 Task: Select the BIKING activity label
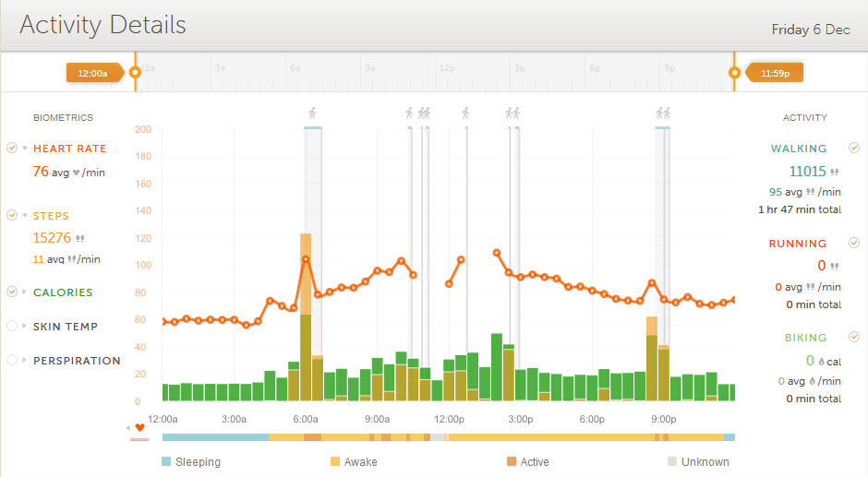point(805,338)
